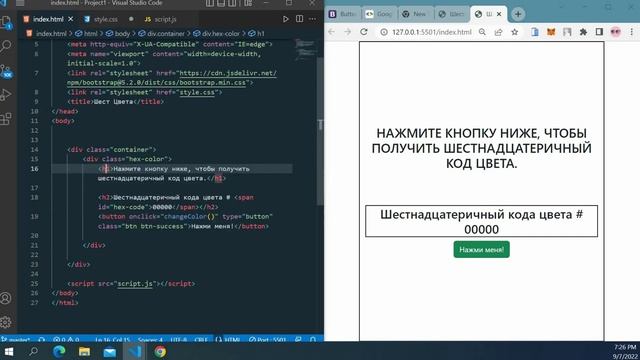Viewport: 640px width, 360px height.
Task: Close the index.html editor tab
Action: [71, 19]
